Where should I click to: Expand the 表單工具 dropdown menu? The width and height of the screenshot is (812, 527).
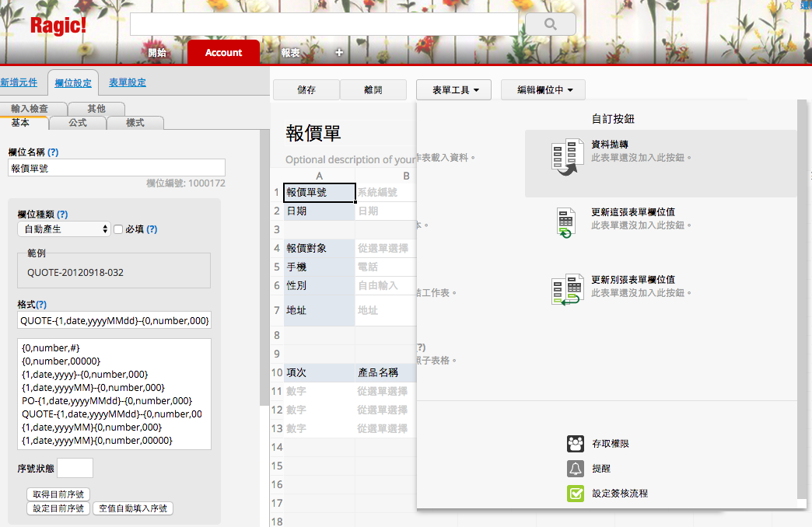tap(453, 90)
